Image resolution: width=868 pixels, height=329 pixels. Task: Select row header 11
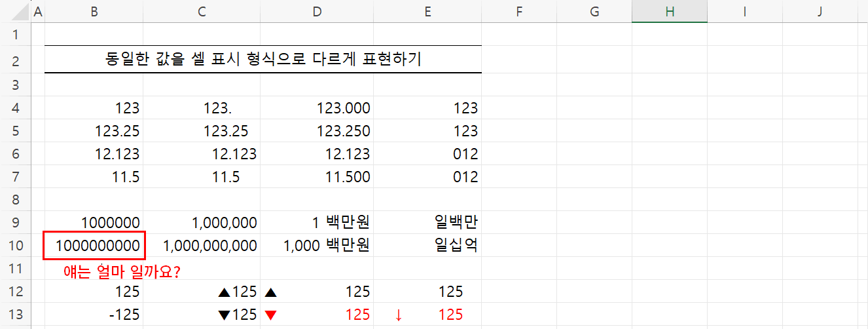15,269
